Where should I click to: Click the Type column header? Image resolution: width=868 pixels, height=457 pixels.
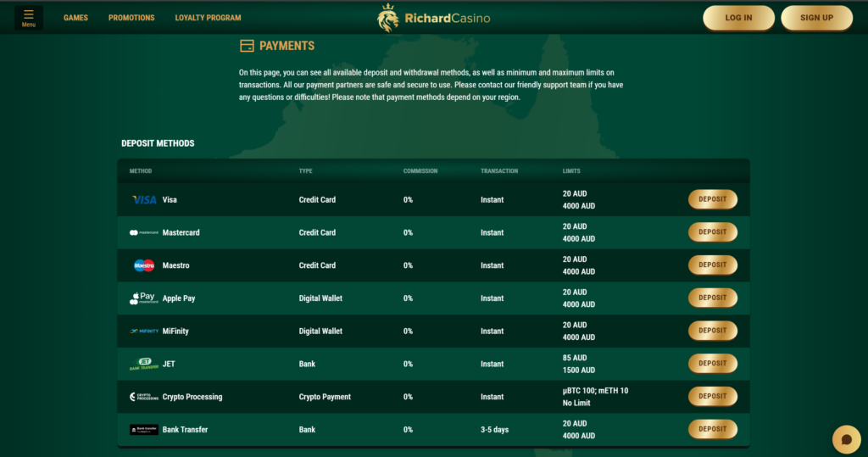(305, 171)
